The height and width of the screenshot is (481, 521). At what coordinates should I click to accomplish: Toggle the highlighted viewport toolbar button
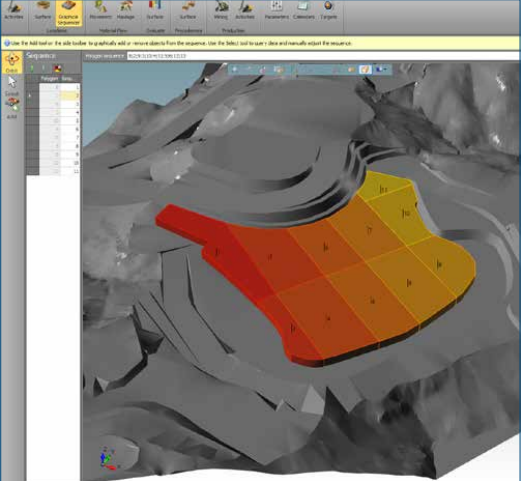pyautogui.click(x=365, y=69)
